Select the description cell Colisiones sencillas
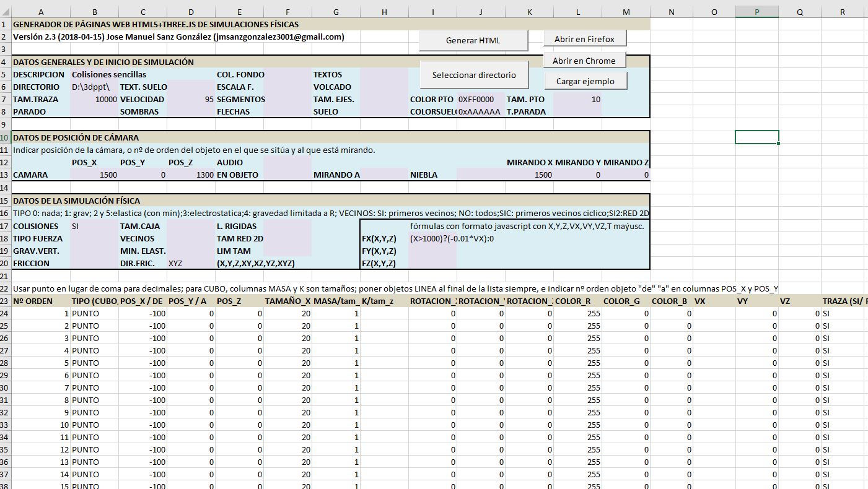Viewport: 868px width, 489px height. click(x=94, y=75)
